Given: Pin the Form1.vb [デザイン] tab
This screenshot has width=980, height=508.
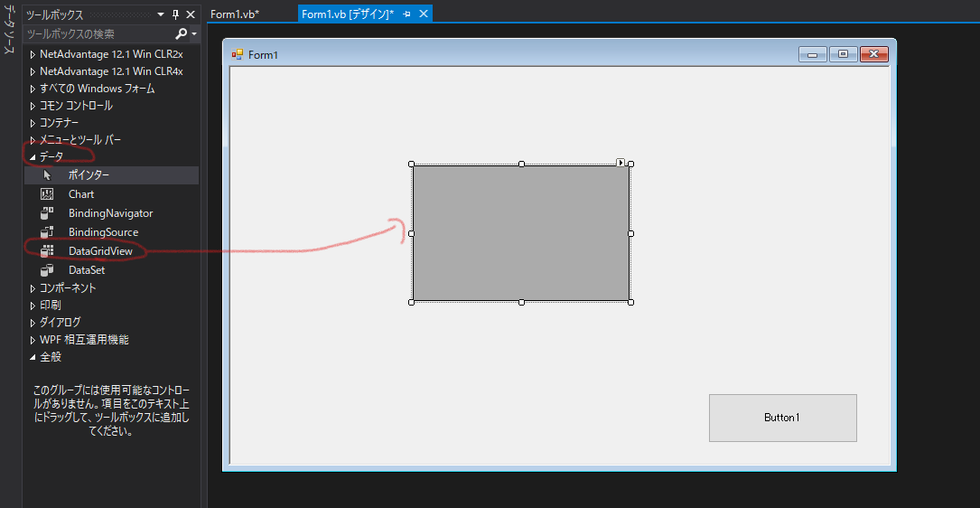Looking at the screenshot, I should coord(407,14).
